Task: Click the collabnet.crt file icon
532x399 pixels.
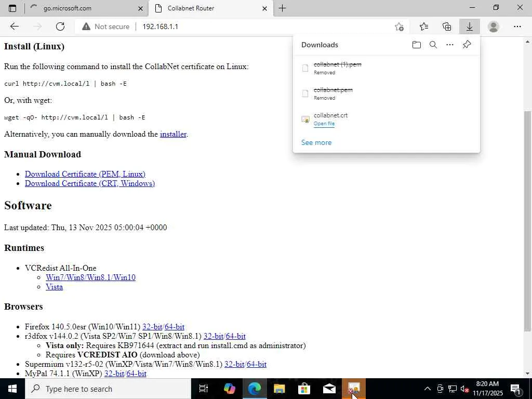Action: (305, 119)
